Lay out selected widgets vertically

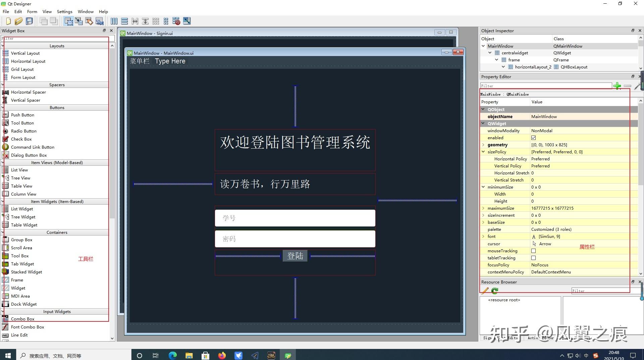[x=124, y=21]
